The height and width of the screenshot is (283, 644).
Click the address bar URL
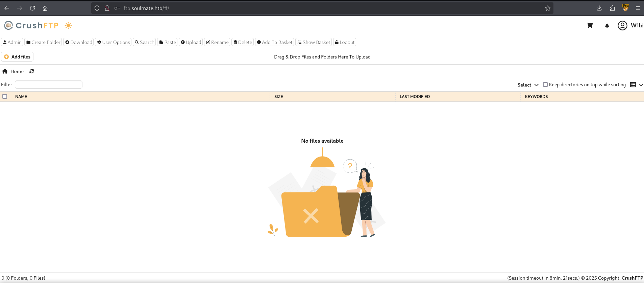point(146,8)
